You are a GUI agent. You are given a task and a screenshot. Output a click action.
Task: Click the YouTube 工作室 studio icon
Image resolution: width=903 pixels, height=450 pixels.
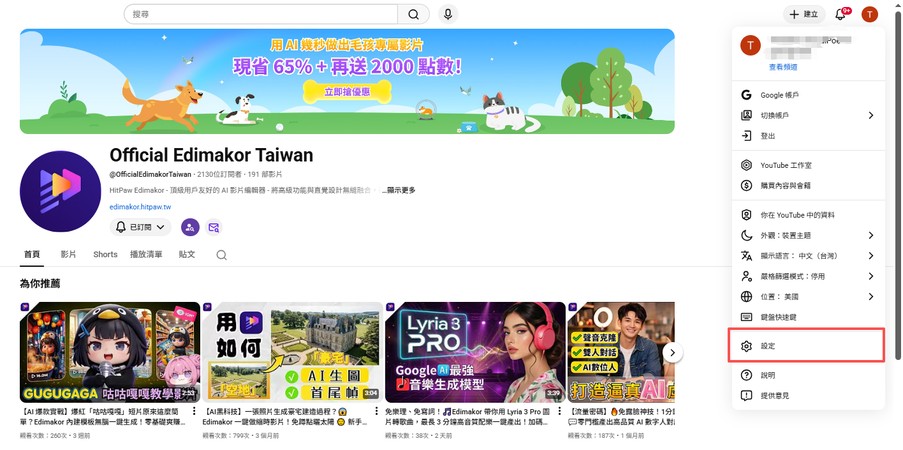tap(746, 165)
